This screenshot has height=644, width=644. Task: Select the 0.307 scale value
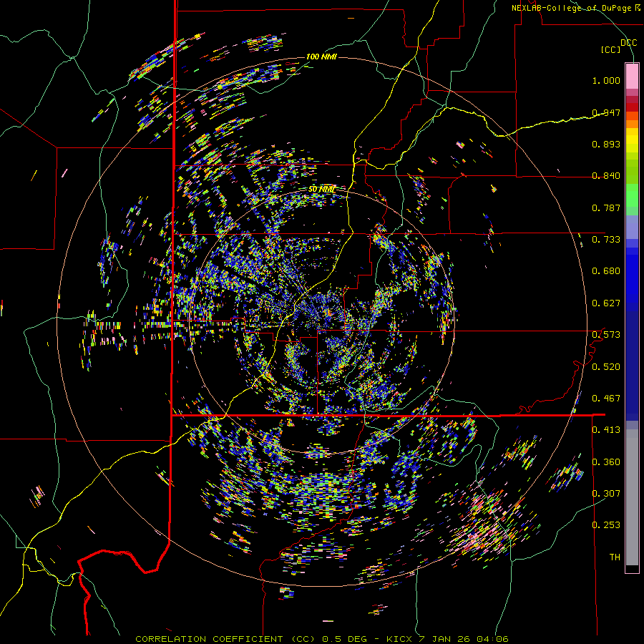tap(606, 494)
